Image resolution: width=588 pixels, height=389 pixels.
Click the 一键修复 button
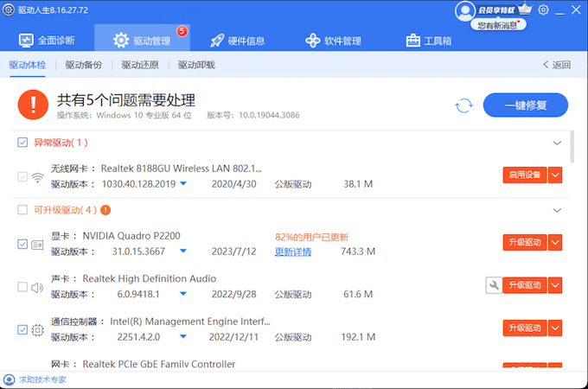pos(526,105)
